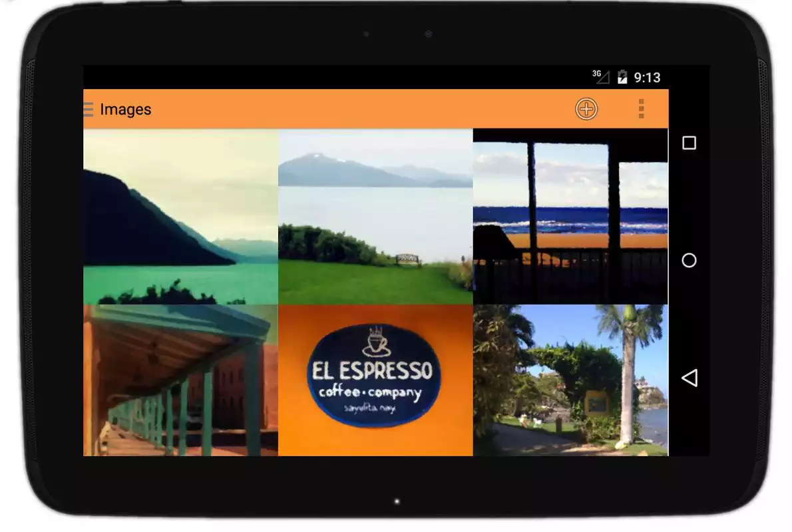792x532 pixels.
Task: Open the palm tree garden path photo
Action: pos(571,380)
